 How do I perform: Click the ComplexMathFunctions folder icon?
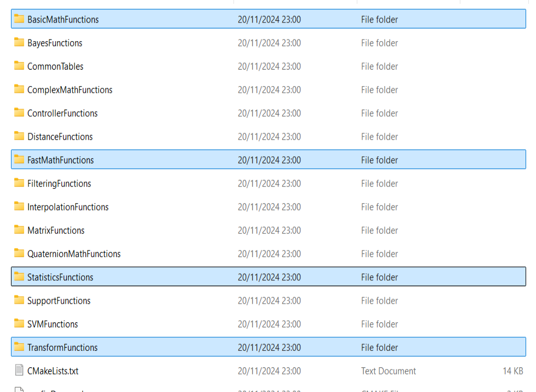[x=19, y=90]
